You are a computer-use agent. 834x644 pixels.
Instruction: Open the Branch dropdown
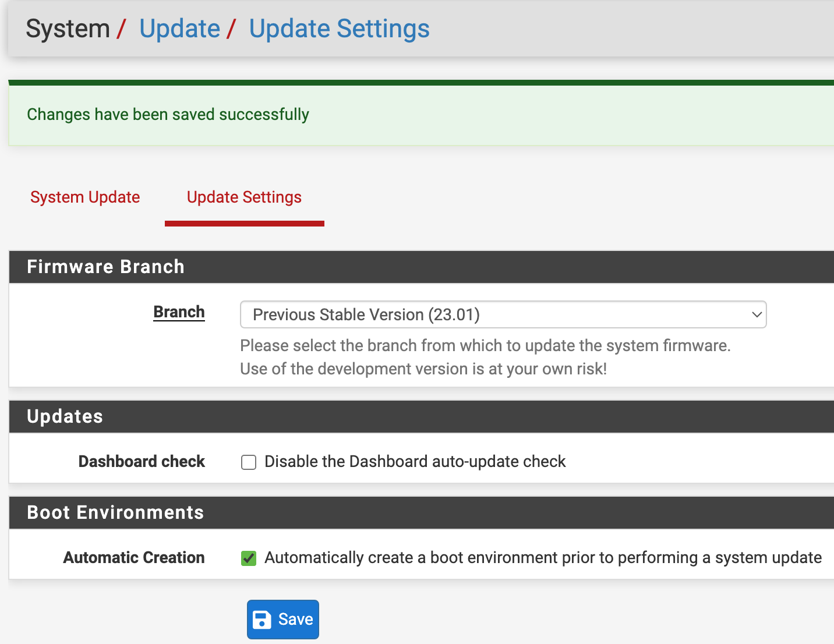pyautogui.click(x=503, y=314)
